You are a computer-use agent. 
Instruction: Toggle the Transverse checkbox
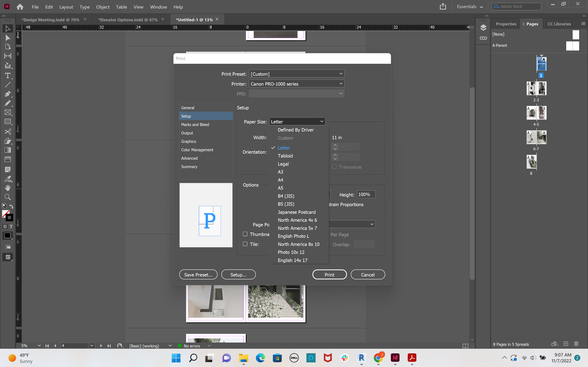pos(335,167)
